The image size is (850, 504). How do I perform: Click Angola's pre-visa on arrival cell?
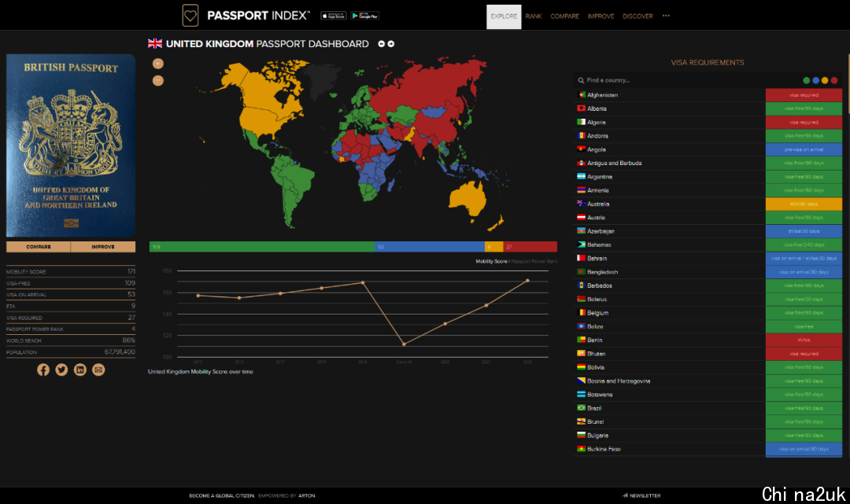[x=804, y=149]
